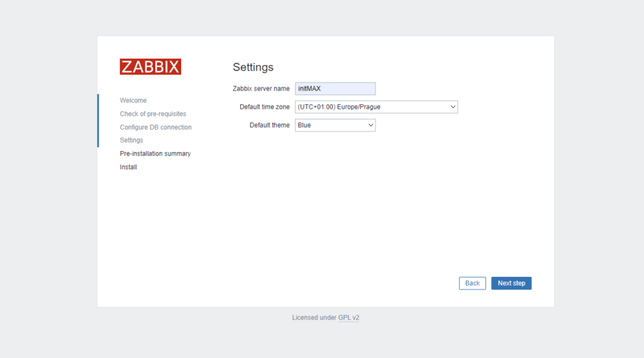Click the Settings page heading
The image size is (644, 358).
click(x=253, y=67)
